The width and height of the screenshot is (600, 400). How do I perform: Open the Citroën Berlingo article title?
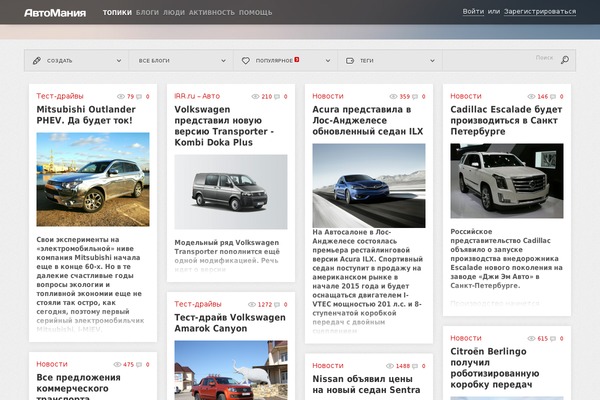(x=495, y=368)
